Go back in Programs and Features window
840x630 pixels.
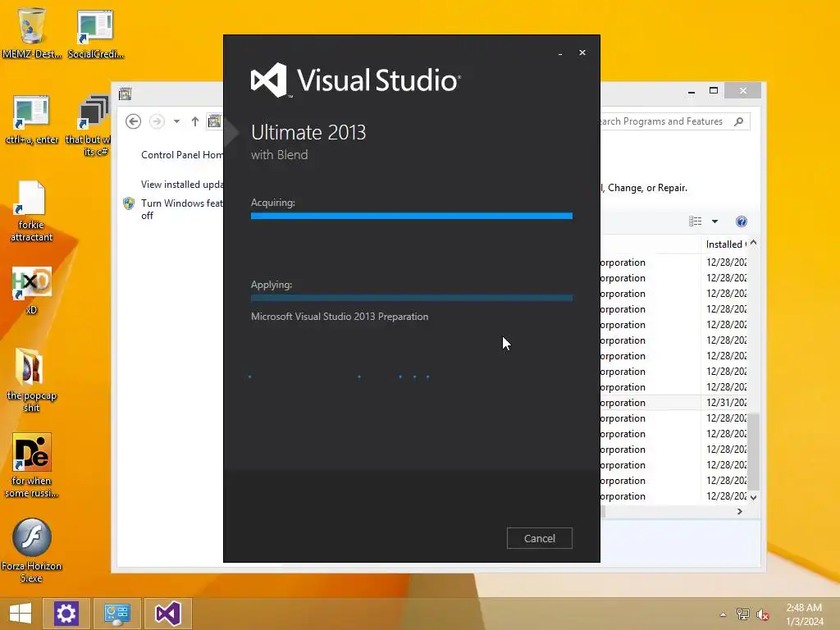pos(134,121)
